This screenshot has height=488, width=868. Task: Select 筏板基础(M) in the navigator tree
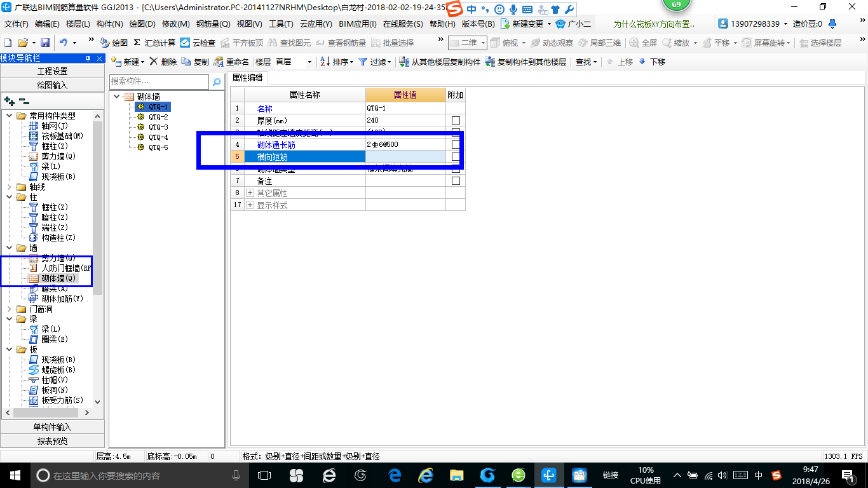62,136
